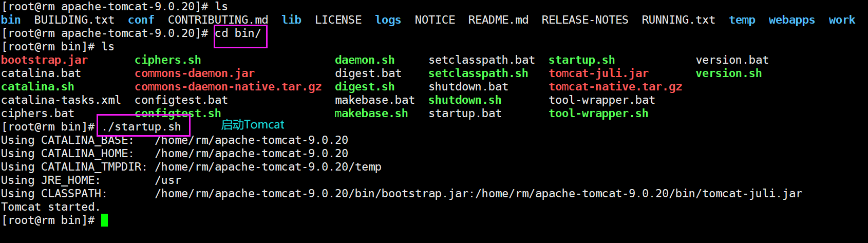The image size is (868, 243).
Task: Click the 'Using JRE_HOME:' label
Action: (x=51, y=180)
